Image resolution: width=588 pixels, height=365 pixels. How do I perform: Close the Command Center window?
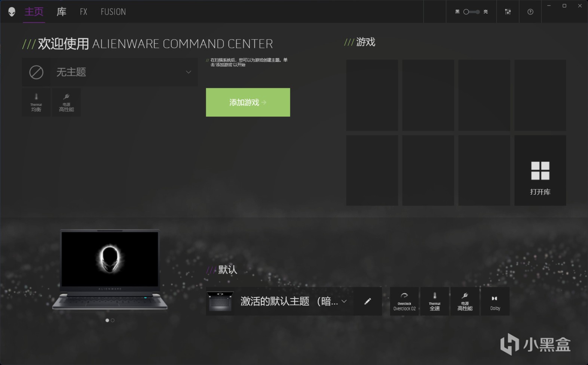(580, 6)
